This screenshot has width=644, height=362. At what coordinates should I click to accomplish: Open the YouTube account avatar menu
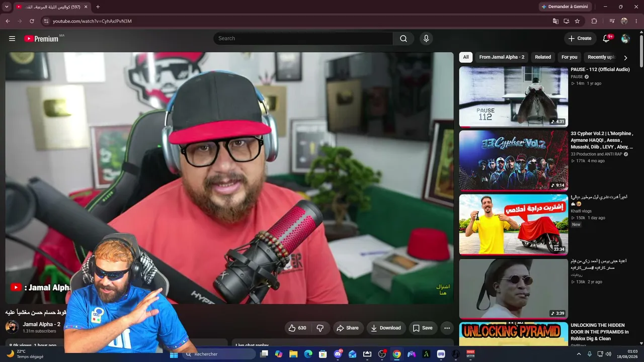point(625,39)
